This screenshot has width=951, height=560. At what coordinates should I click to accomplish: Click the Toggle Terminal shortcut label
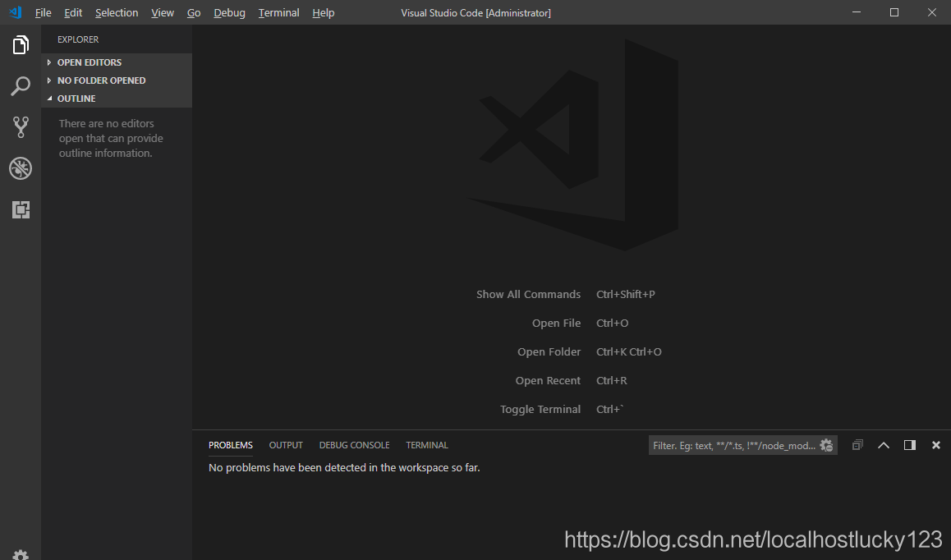click(x=540, y=410)
